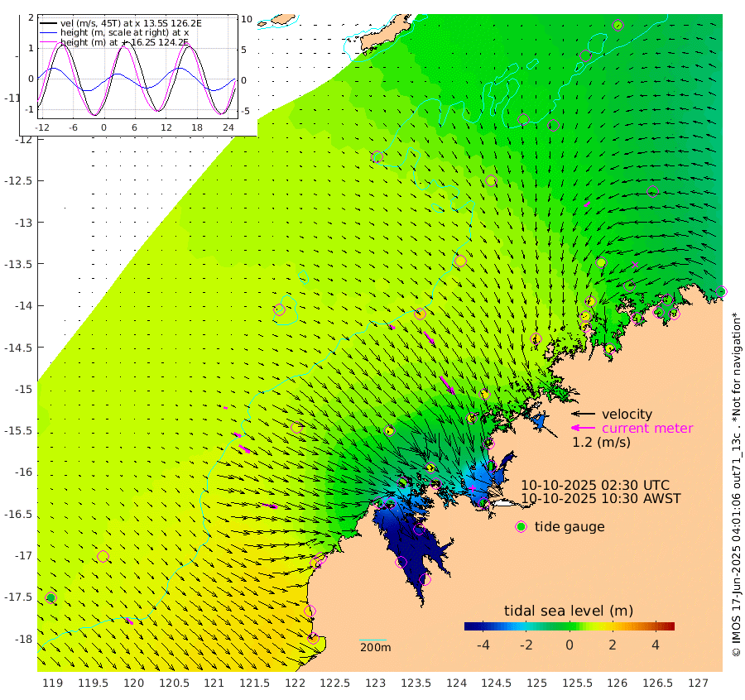
Task: Click 'height (m, scale at right) at x' legend text
Action: 124,32
